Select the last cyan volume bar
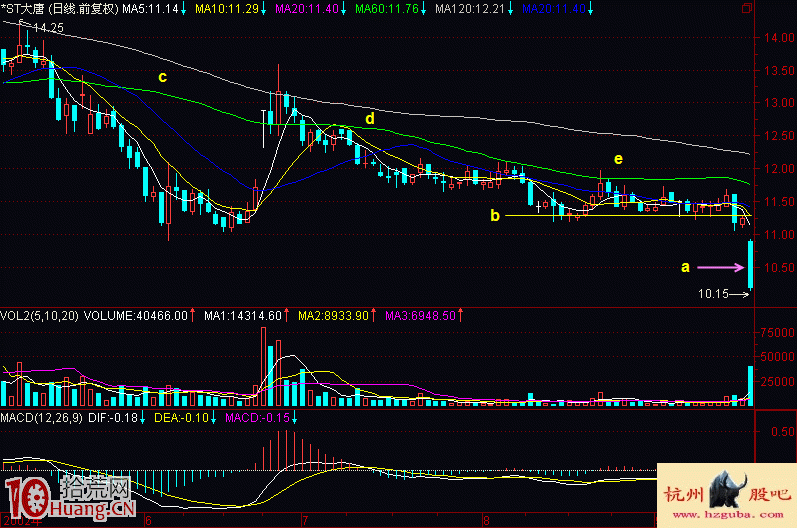797x528 pixels. (x=750, y=386)
